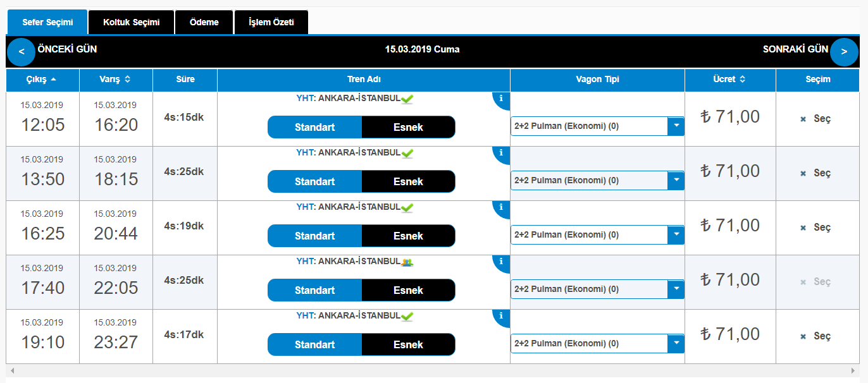Viewport: 868px width, 383px height.
Task: Sort by the Varış column header
Action: pos(115,80)
